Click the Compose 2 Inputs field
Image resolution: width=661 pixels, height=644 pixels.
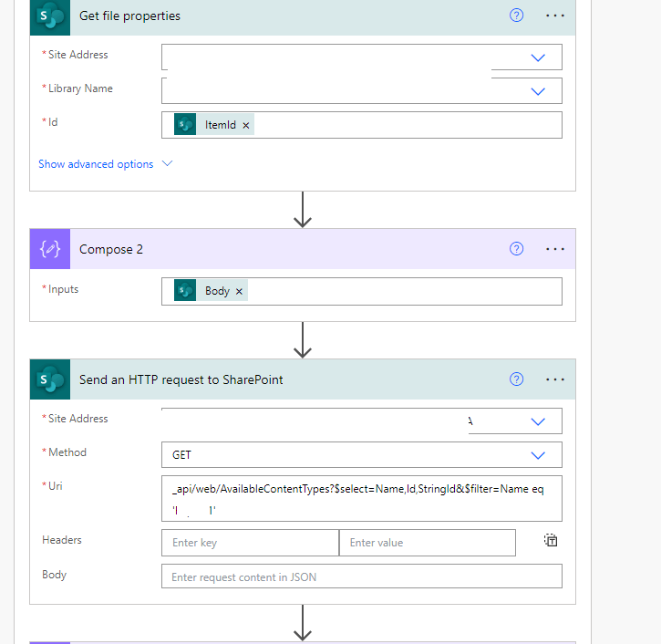pyautogui.click(x=362, y=291)
